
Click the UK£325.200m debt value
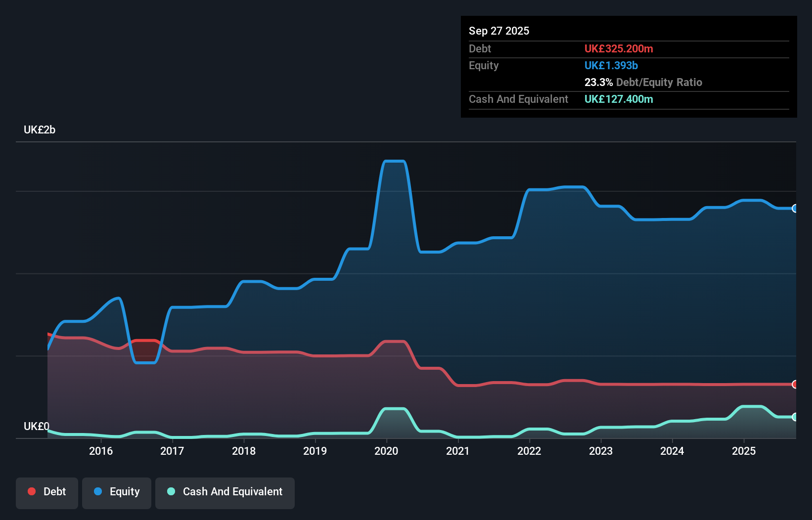[x=619, y=48]
